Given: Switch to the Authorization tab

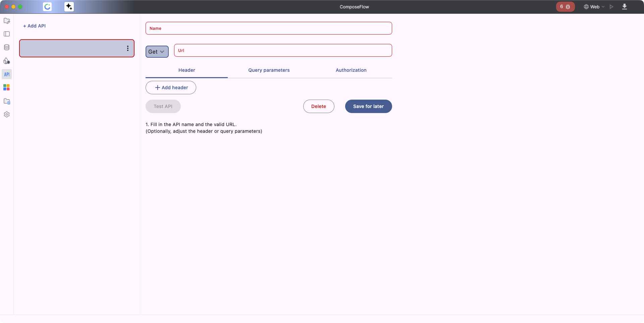Looking at the screenshot, I should pyautogui.click(x=351, y=70).
